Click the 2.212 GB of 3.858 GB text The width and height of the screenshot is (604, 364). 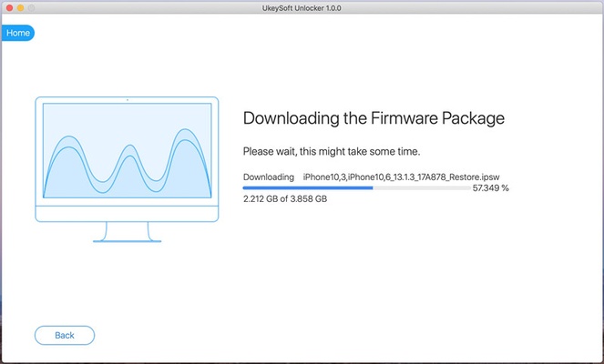[284, 199]
